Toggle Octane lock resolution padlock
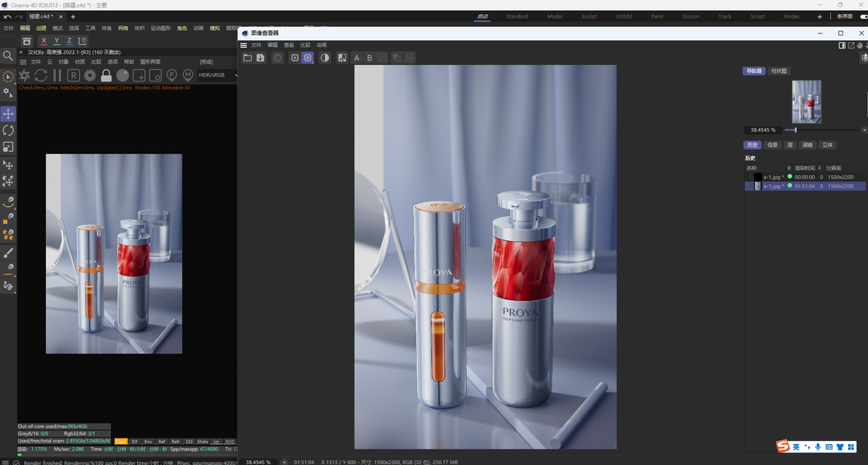 pyautogui.click(x=106, y=75)
